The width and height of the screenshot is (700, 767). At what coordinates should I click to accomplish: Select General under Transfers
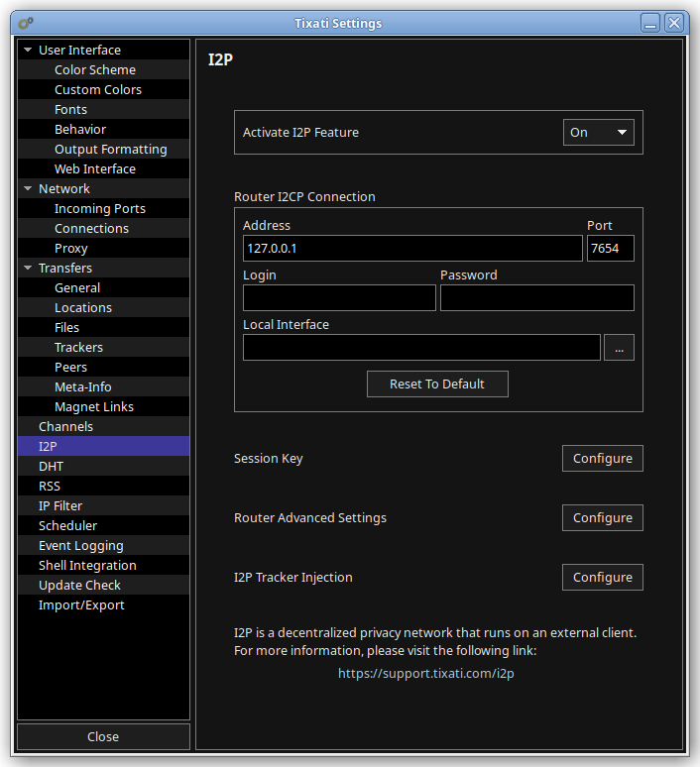[x=103, y=287]
